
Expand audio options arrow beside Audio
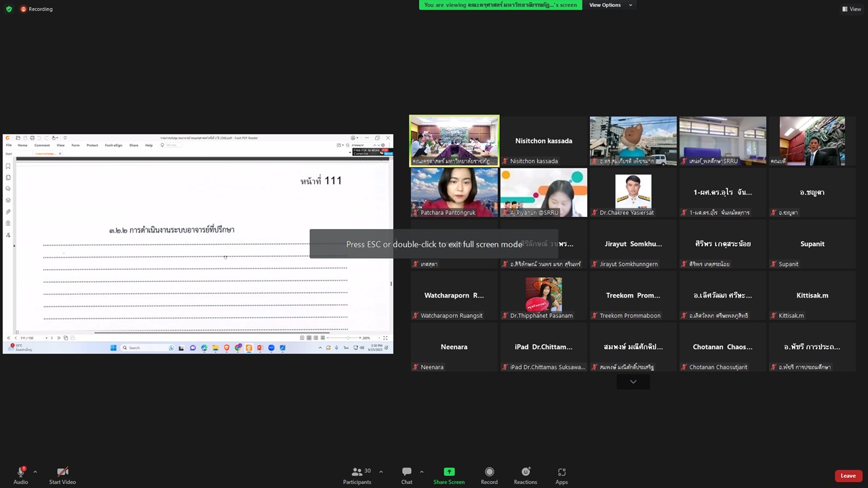pyautogui.click(x=35, y=472)
